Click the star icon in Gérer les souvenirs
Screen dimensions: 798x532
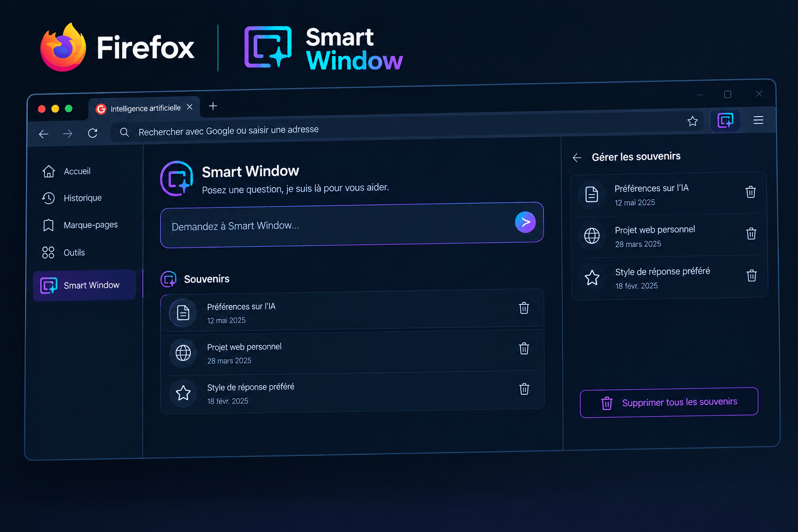coord(592,278)
